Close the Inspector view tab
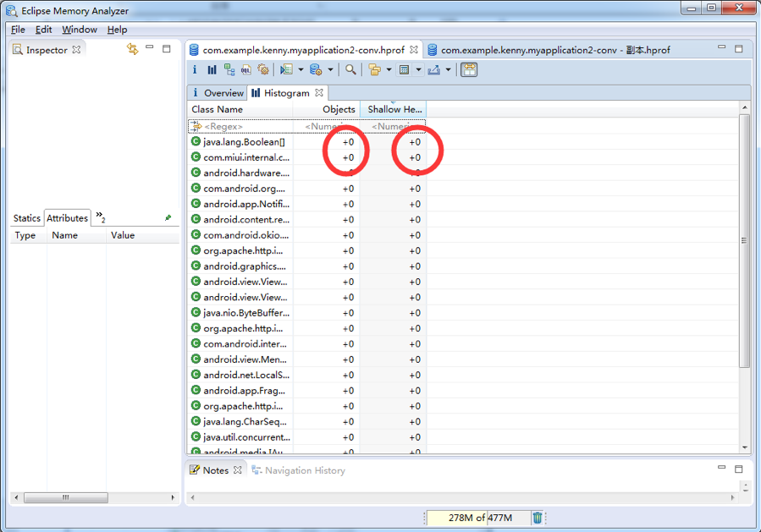Screen dimensions: 761x532 76,49
